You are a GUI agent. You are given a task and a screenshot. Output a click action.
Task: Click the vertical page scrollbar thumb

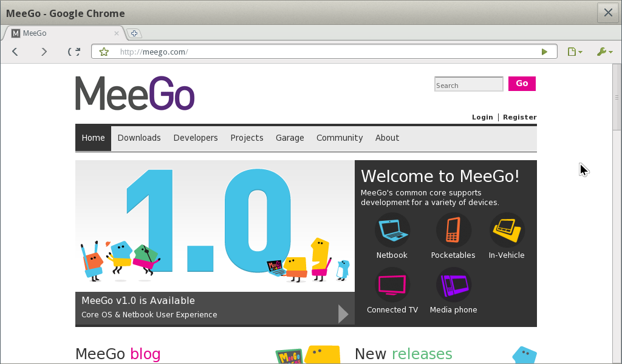(617, 97)
